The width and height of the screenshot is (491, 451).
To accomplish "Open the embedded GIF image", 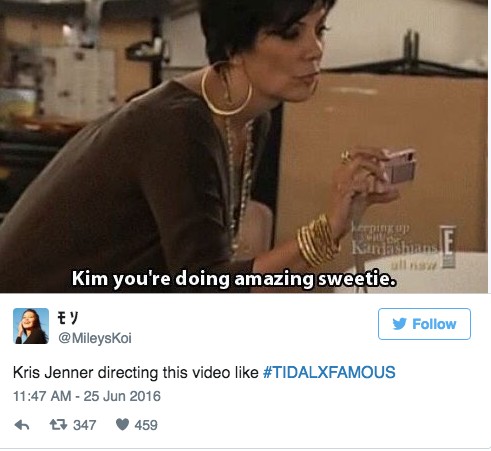I will click(x=244, y=146).
